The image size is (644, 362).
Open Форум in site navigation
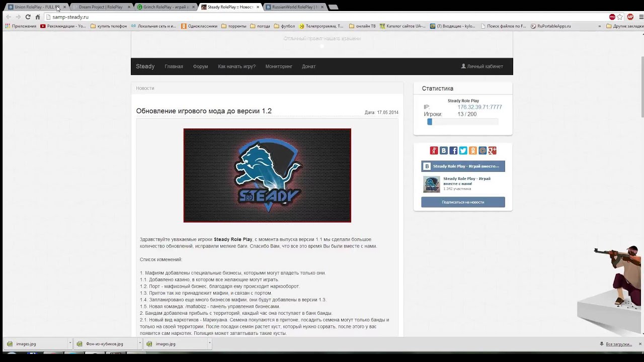pyautogui.click(x=200, y=66)
